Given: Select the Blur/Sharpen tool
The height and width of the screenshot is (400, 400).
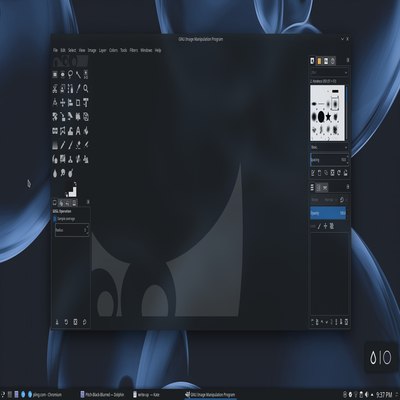Looking at the screenshot, I should (x=55, y=173).
